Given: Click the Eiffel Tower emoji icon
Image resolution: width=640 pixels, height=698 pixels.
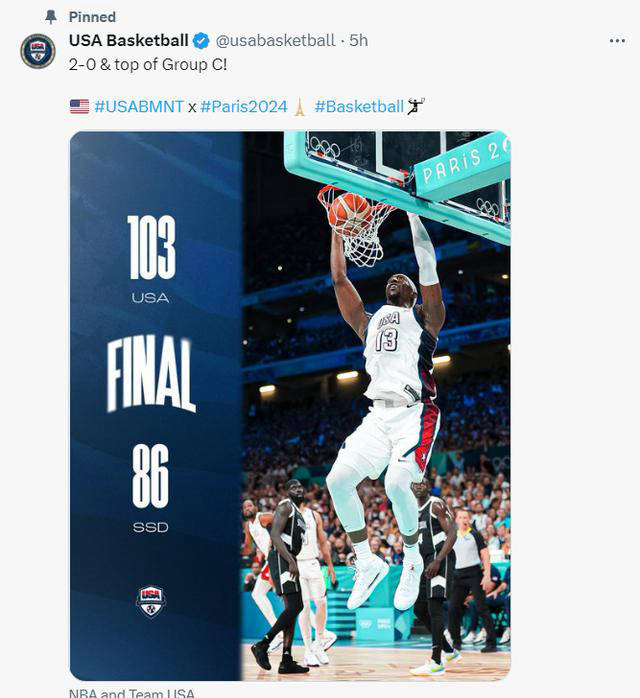Looking at the screenshot, I should 300,107.
